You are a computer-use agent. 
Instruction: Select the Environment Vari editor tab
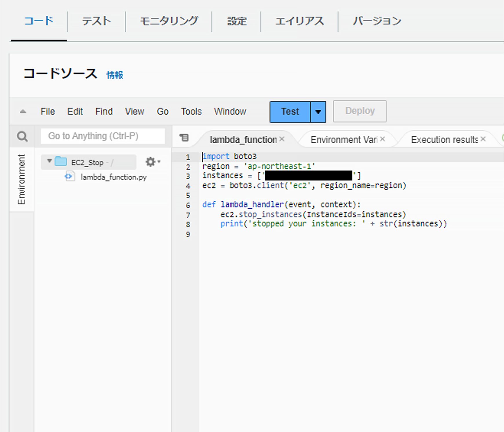coord(344,140)
